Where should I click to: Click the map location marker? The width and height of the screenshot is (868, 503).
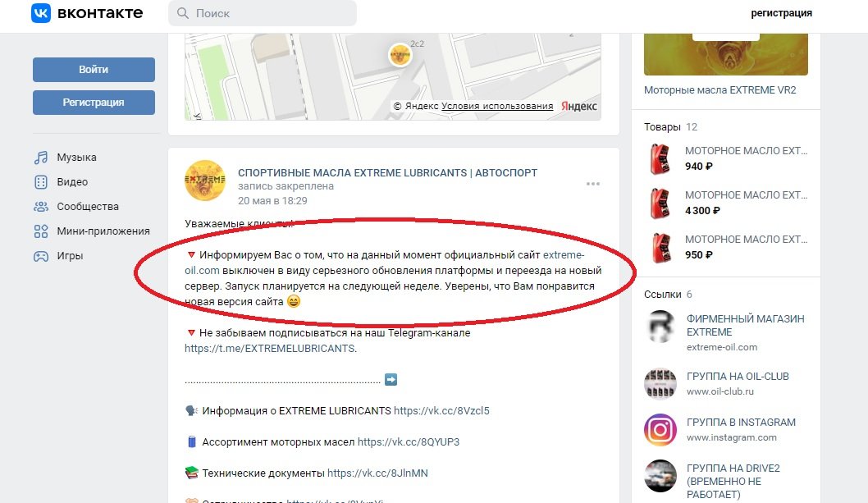click(x=400, y=55)
